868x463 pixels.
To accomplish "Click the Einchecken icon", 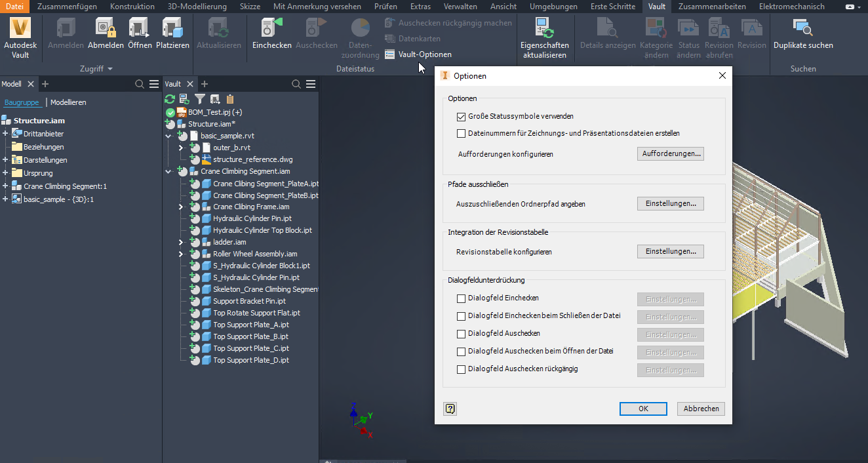I will pyautogui.click(x=271, y=28).
